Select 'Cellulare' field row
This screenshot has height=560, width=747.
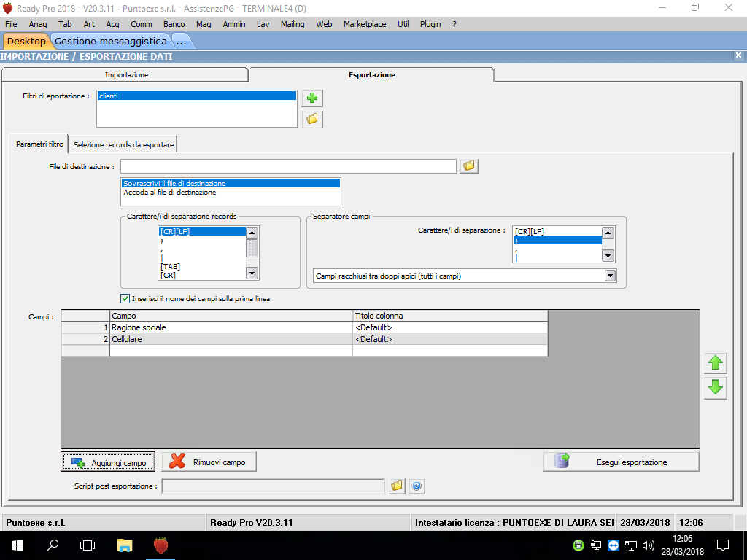click(x=304, y=339)
